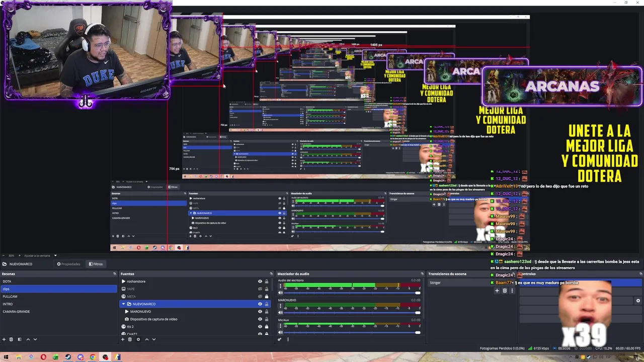Move selected scene down in Escenas

click(x=35, y=339)
